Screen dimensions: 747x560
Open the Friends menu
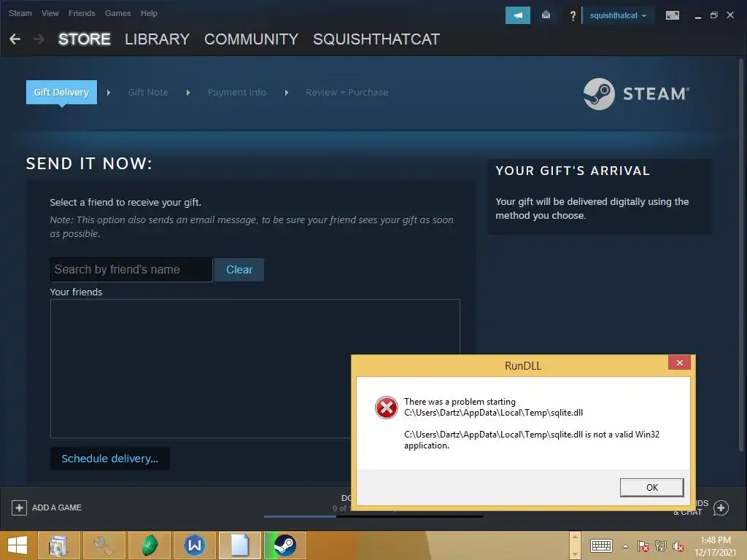82,13
